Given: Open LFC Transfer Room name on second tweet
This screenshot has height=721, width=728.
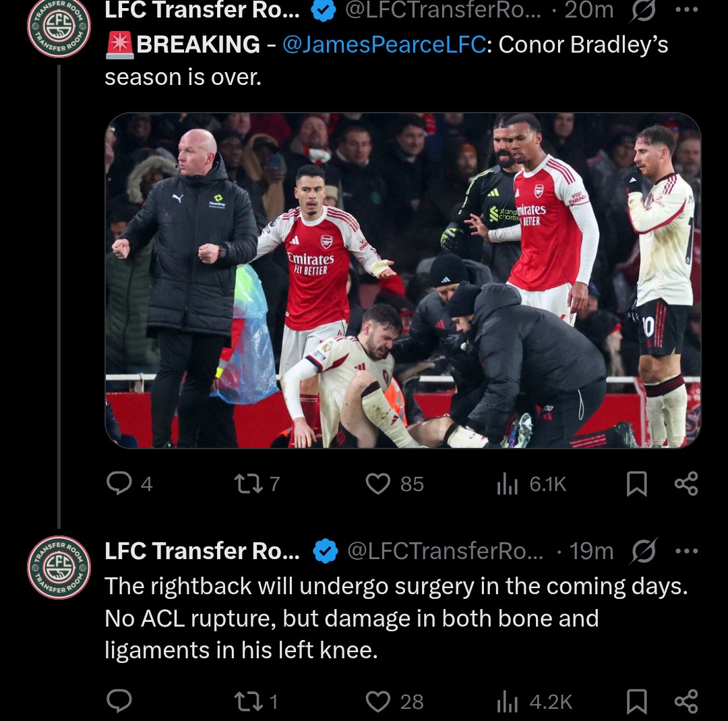Looking at the screenshot, I should click(x=202, y=551).
